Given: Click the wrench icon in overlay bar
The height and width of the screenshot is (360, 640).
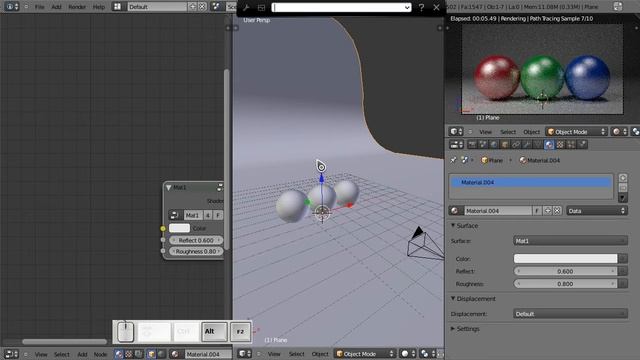Looking at the screenshot, I should [x=246, y=7].
